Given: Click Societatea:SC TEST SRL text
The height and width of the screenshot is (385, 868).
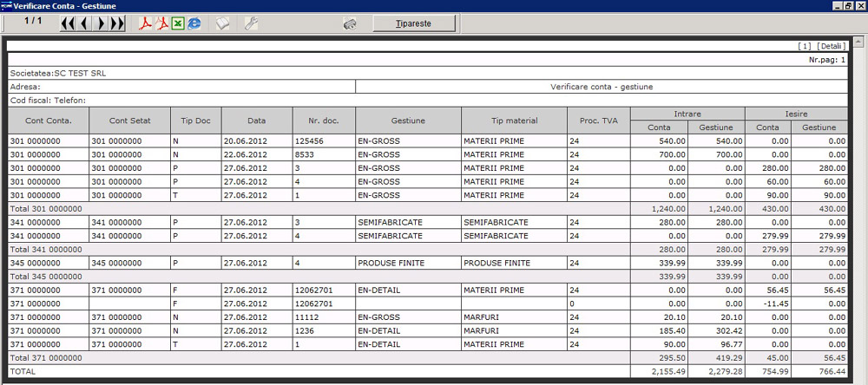Looking at the screenshot, I should click(58, 73).
